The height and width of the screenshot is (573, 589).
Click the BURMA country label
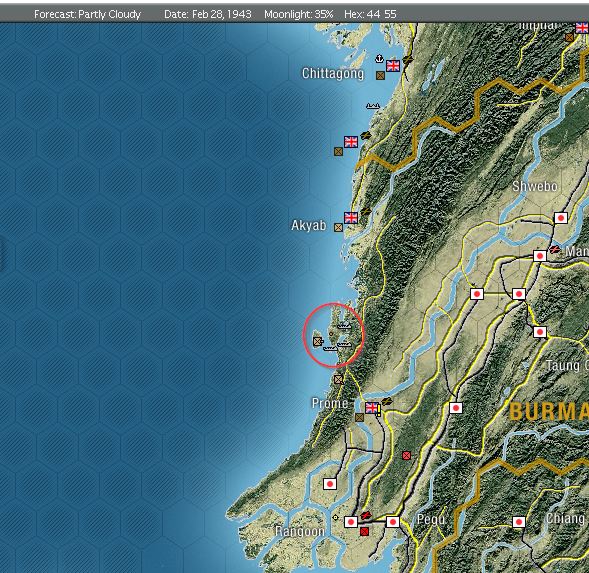click(549, 411)
